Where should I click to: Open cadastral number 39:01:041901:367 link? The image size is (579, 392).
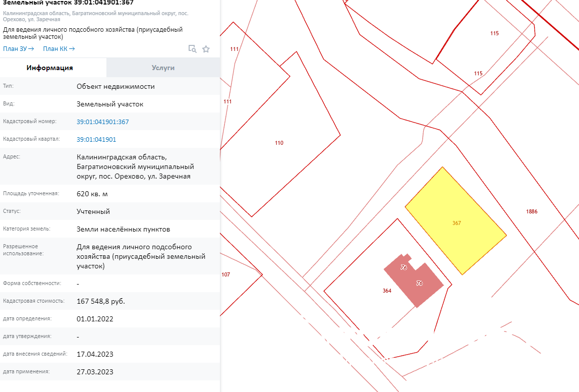[103, 122]
